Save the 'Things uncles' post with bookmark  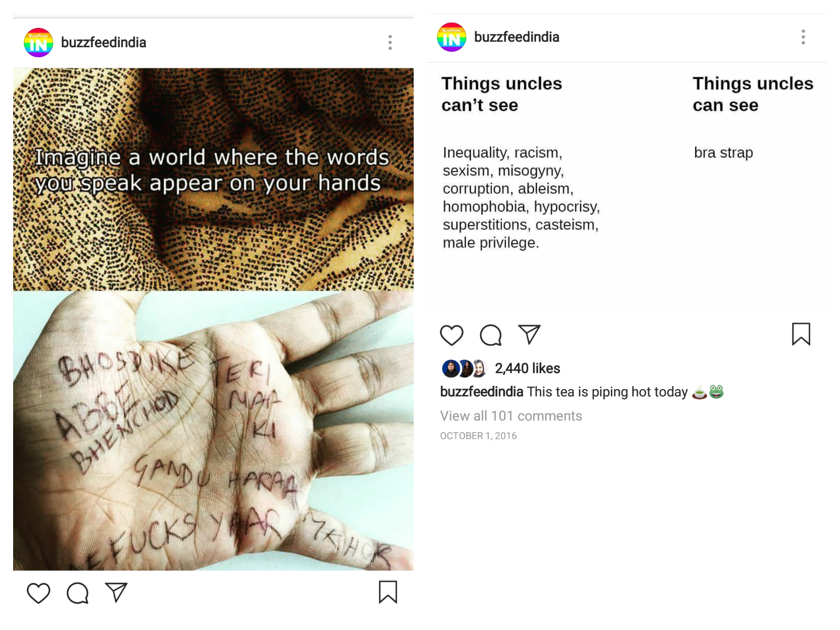click(801, 334)
